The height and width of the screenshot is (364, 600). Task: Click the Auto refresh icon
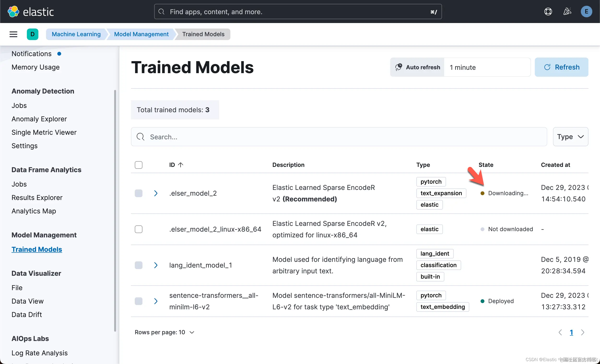point(399,67)
